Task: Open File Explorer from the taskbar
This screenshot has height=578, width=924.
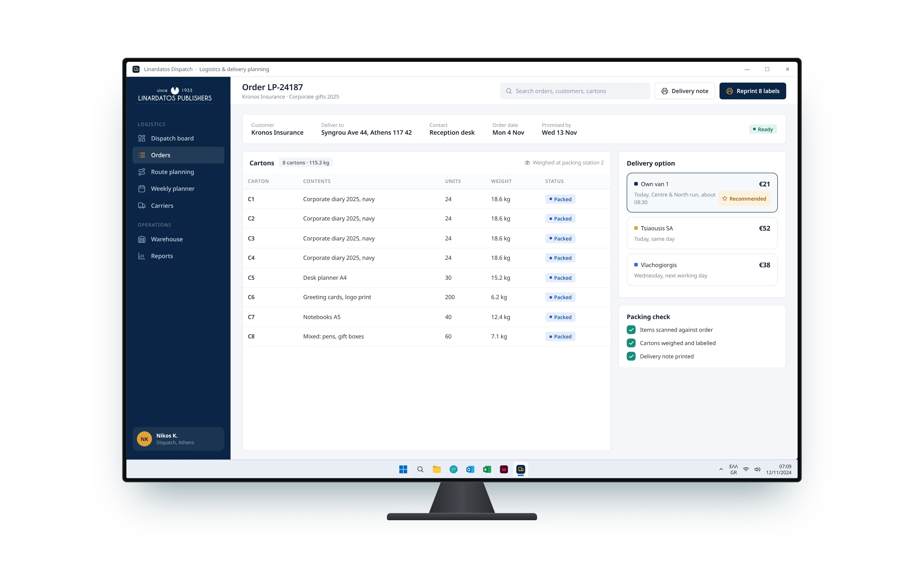Action: coord(437,469)
